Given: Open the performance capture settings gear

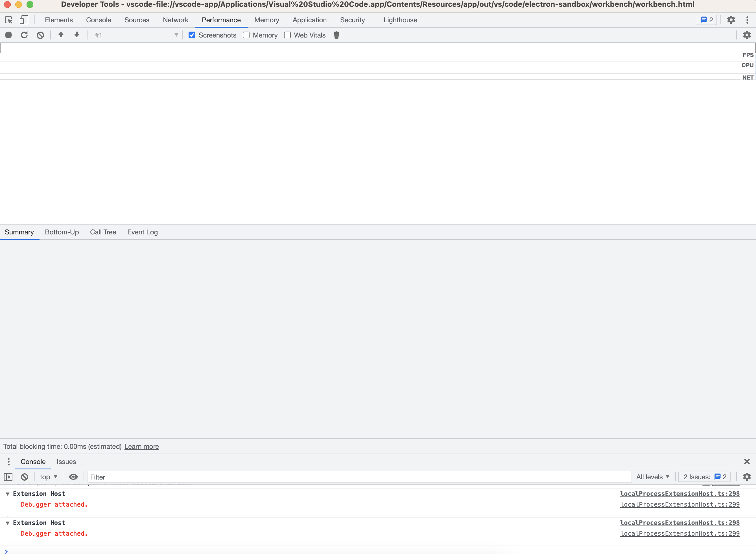Looking at the screenshot, I should [x=747, y=35].
